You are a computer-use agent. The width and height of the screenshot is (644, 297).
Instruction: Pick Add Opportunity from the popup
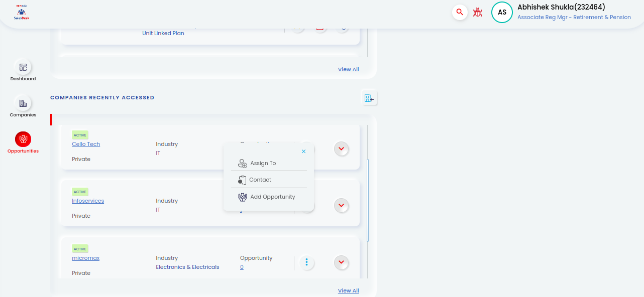coord(269,197)
